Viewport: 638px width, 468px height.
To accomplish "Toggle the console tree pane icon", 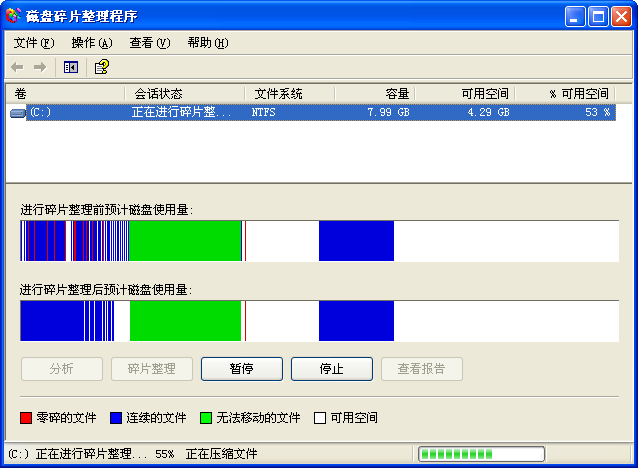I will [71, 67].
